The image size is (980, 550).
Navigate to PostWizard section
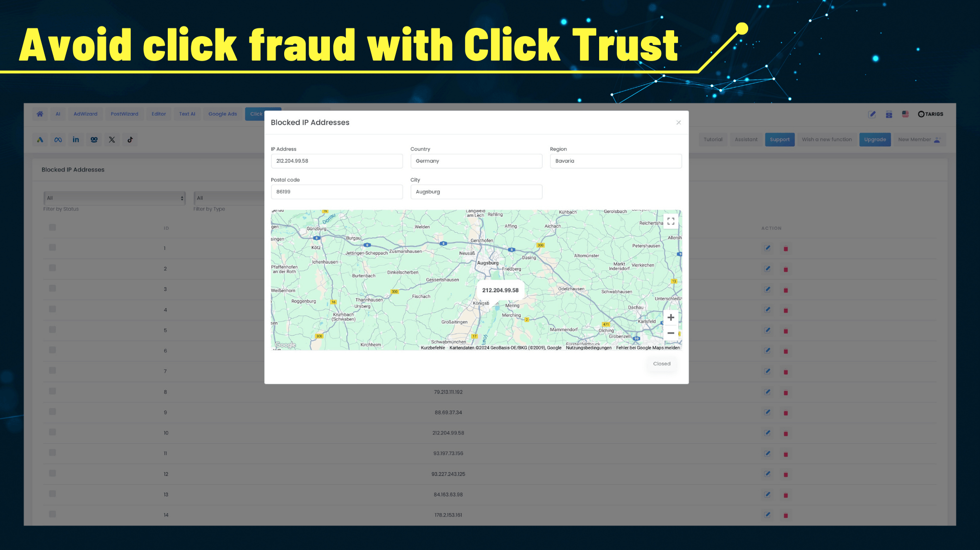point(125,114)
